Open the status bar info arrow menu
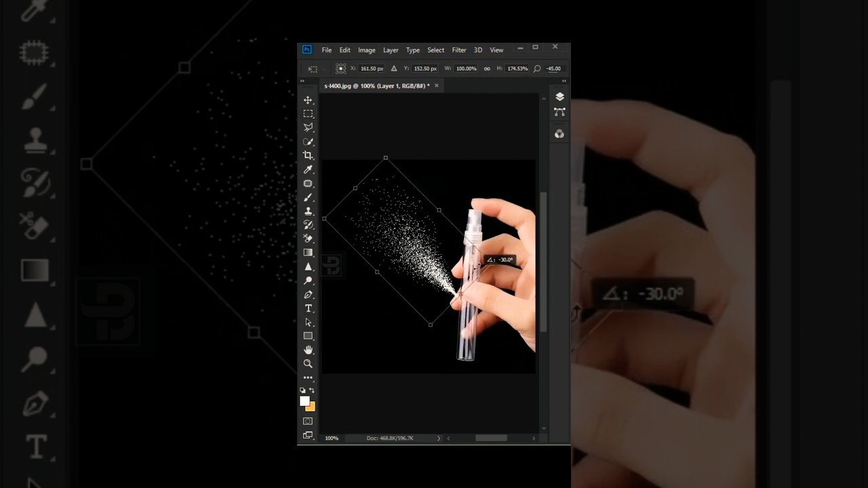The image size is (868, 488). [x=439, y=439]
